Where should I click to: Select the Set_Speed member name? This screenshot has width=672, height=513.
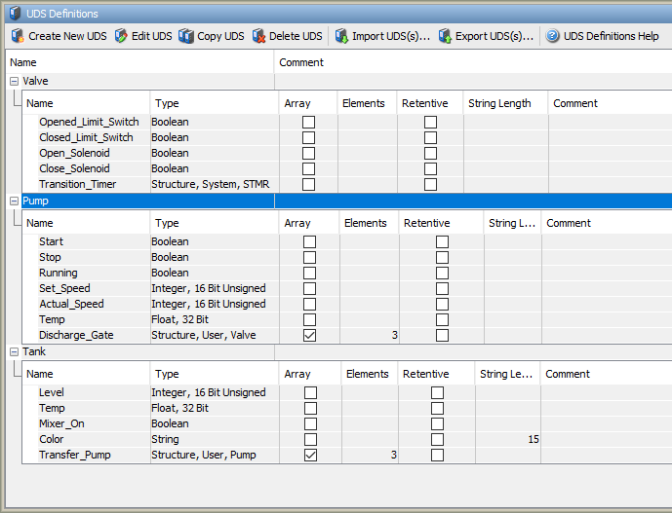[x=64, y=288]
